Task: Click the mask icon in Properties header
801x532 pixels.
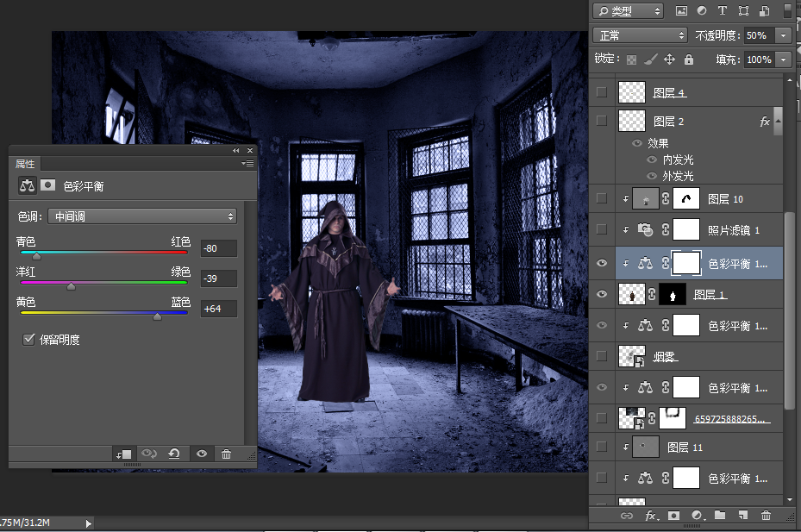Action: coord(48,185)
